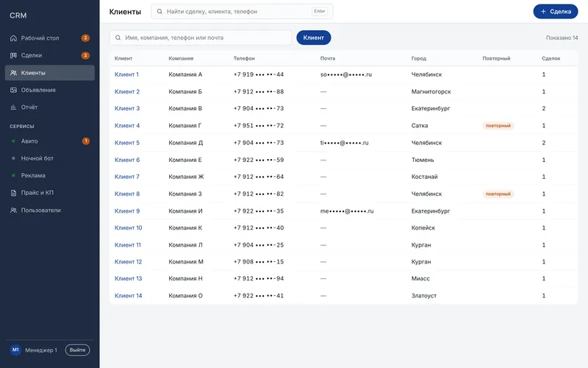
Task: Click the Компания Д cell
Action: pos(186,143)
